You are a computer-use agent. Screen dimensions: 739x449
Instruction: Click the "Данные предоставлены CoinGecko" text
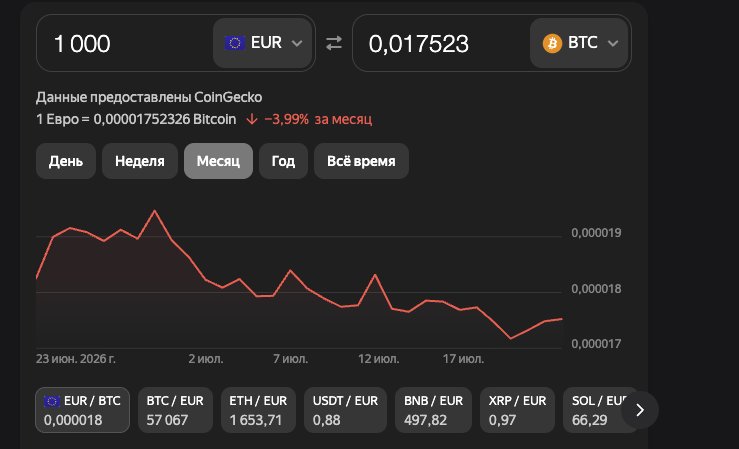click(x=149, y=97)
